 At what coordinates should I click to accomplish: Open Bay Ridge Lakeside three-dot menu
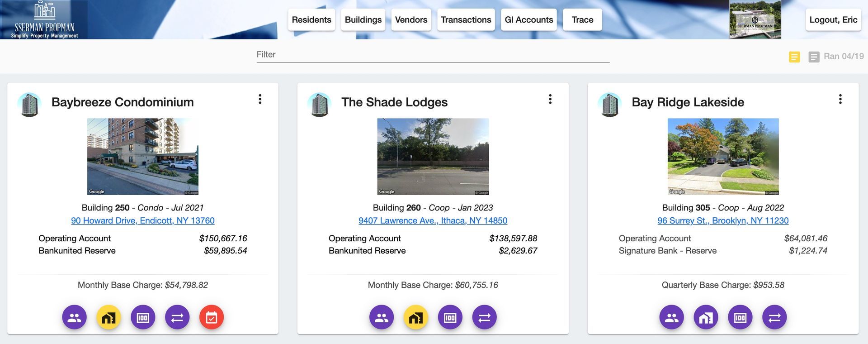pyautogui.click(x=840, y=99)
